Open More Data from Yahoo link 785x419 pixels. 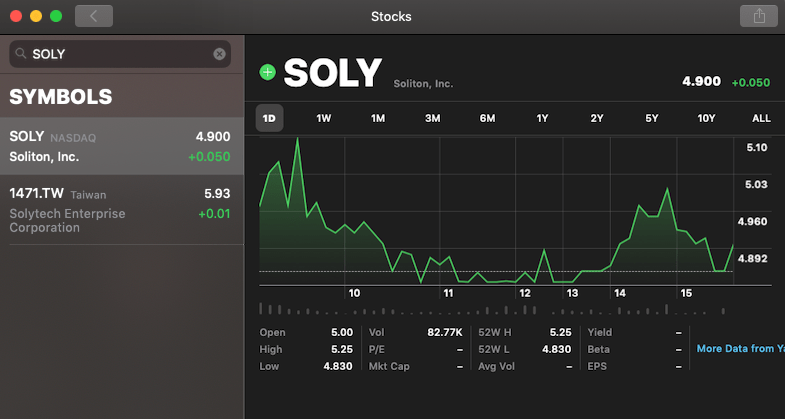740,348
